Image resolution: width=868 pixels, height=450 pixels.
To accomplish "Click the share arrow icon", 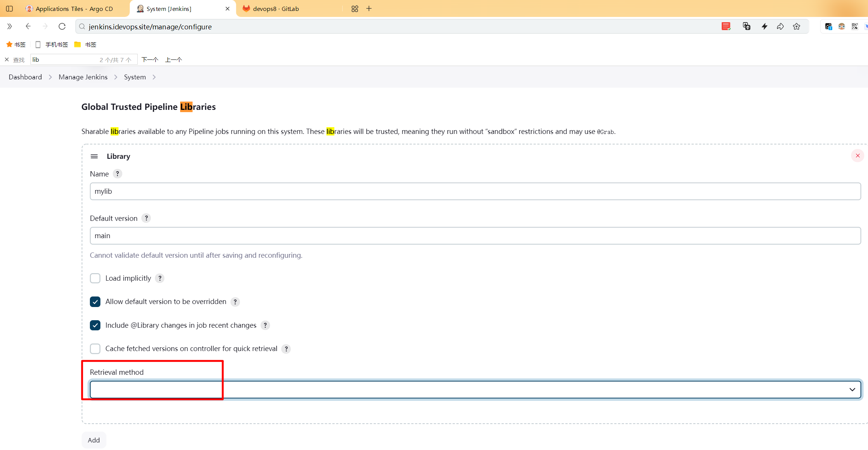I will pos(780,26).
